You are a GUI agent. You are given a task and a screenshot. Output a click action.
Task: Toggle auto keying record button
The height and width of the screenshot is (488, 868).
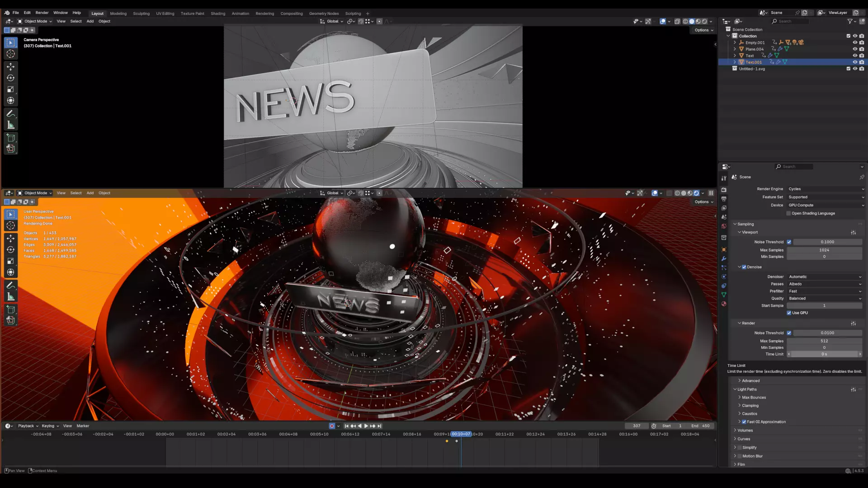pos(332,426)
